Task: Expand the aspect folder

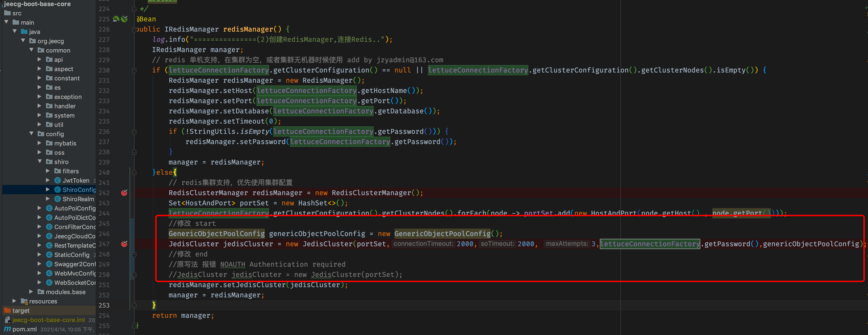Action: coord(39,69)
